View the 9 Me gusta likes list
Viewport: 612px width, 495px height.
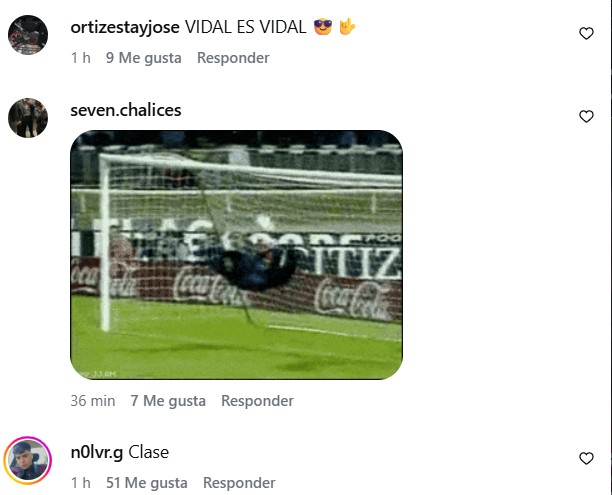144,58
